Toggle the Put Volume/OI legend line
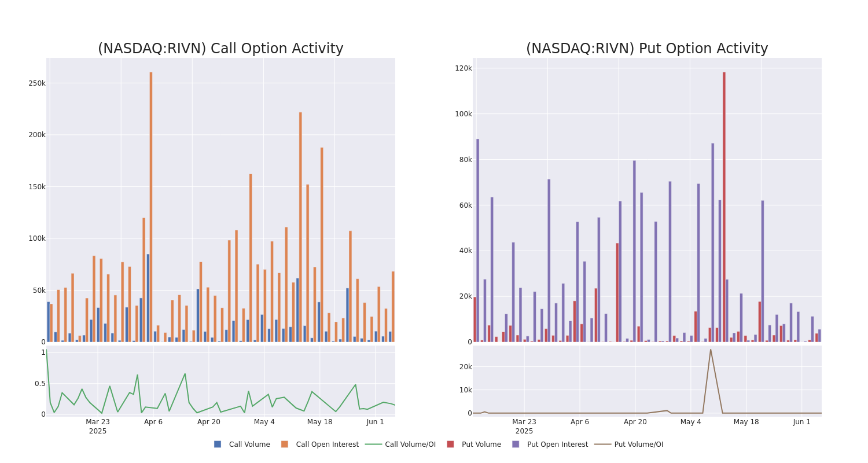 [x=602, y=444]
